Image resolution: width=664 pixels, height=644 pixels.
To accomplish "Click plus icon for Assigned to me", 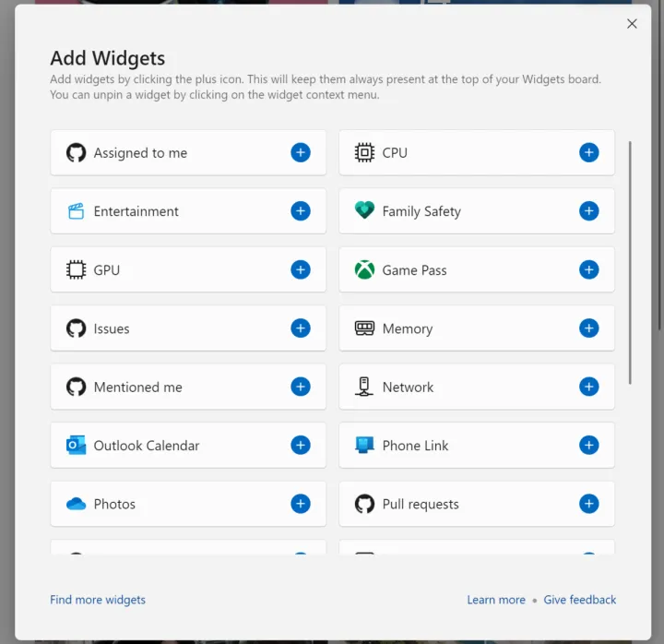I will tap(301, 152).
